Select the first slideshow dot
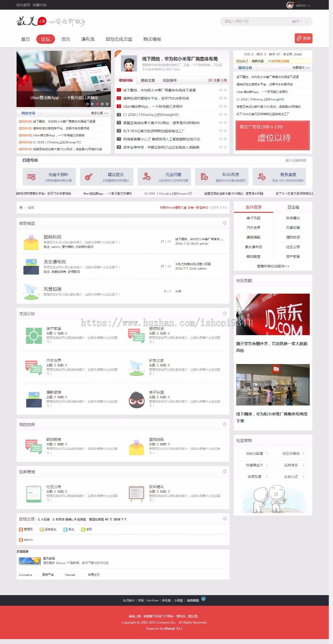333x644 pixels. pyautogui.click(x=87, y=104)
